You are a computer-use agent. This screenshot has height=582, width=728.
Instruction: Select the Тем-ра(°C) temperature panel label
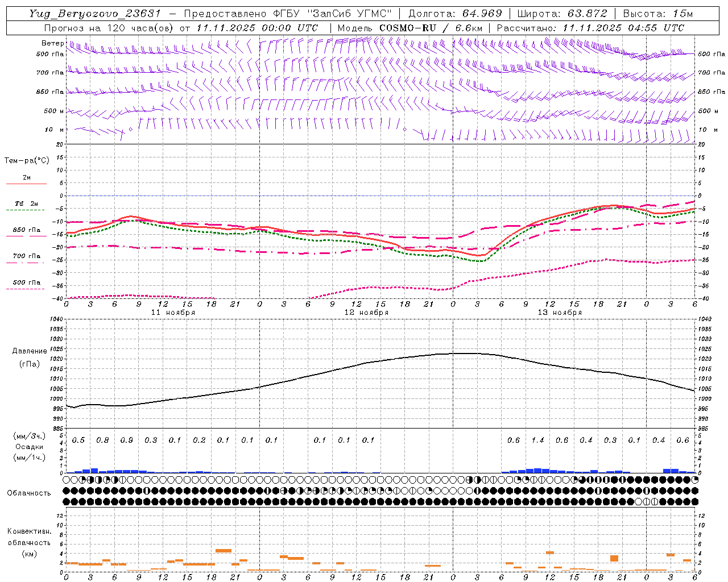(27, 161)
